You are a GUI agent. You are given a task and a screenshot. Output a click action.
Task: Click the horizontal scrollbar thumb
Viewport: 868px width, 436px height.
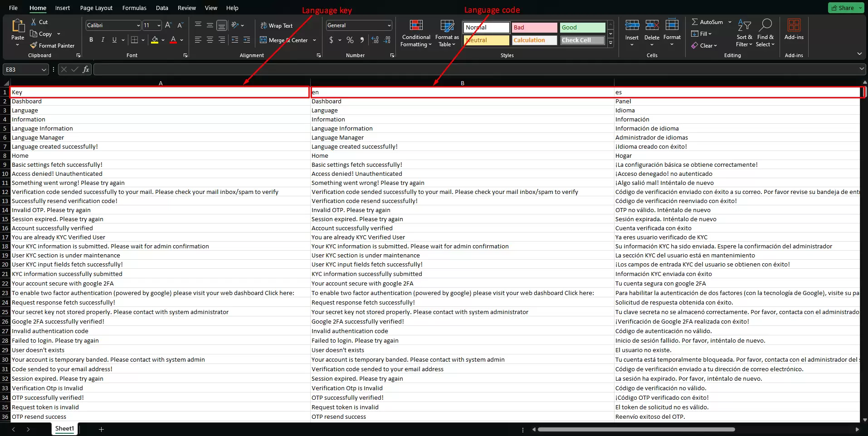click(636, 429)
